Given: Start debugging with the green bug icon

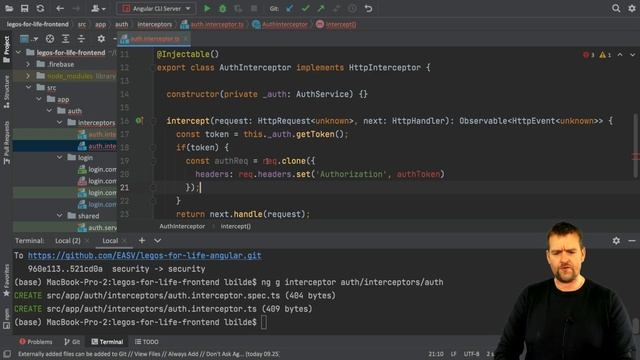Looking at the screenshot, I should pos(222,8).
